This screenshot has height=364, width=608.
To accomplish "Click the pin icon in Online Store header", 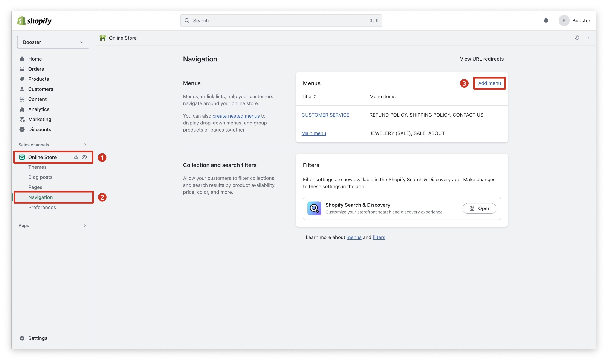I will 577,38.
